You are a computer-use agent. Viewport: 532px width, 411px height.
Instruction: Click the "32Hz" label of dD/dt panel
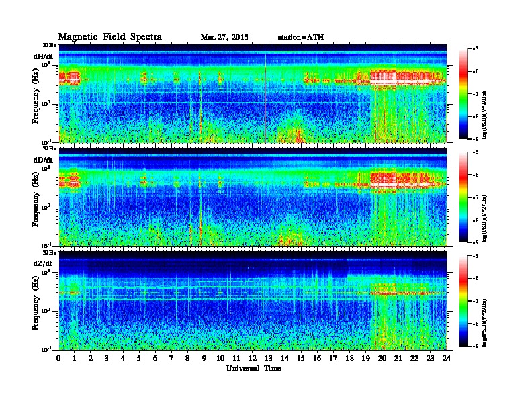(50, 148)
